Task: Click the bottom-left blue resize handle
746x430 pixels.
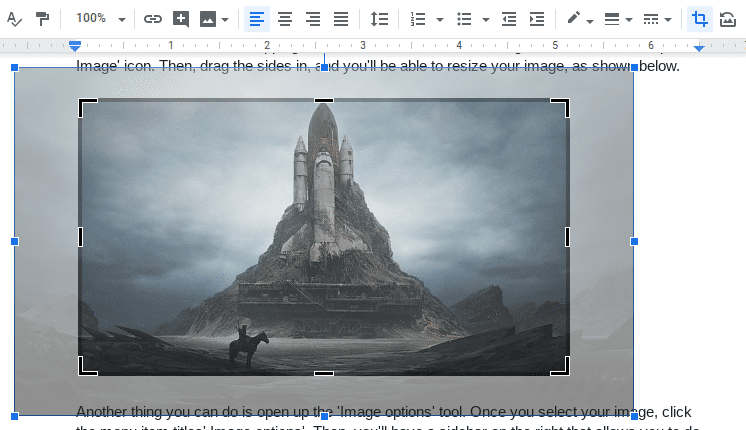Action: [x=14, y=416]
